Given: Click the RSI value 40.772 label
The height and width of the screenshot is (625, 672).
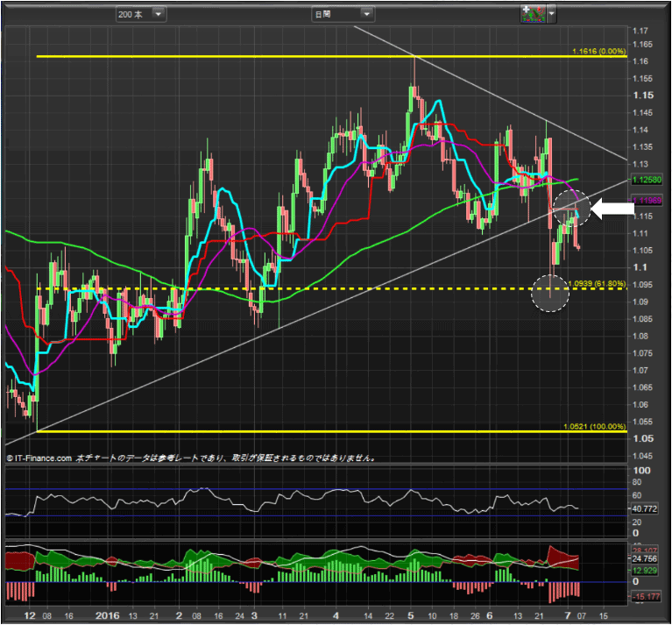Looking at the screenshot, I should coord(644,508).
